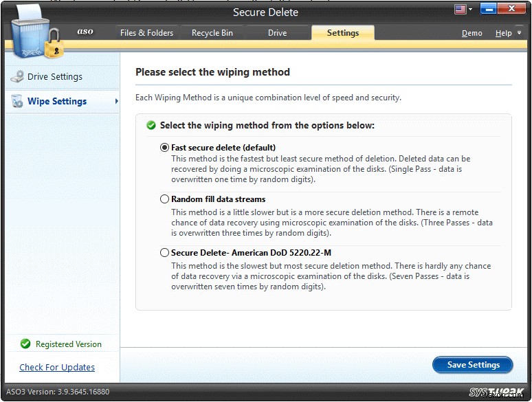The image size is (532, 402).
Task: Open the Recycle Bin tab
Action: pyautogui.click(x=212, y=33)
